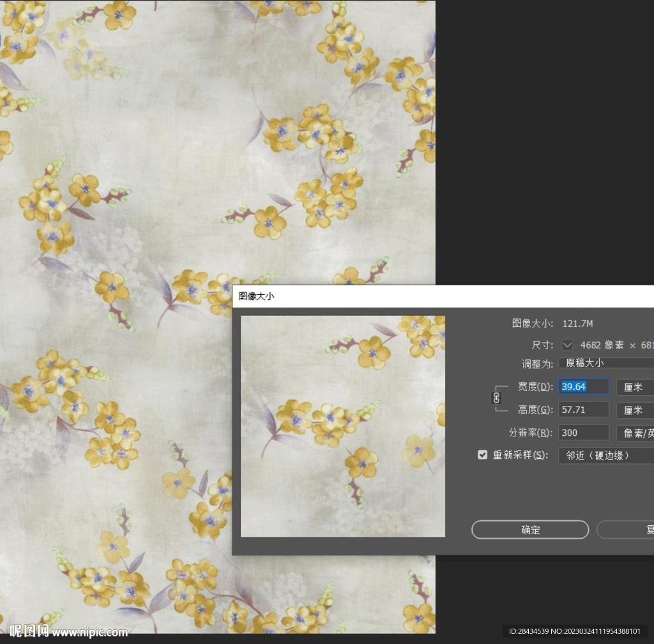The width and height of the screenshot is (654, 644).
Task: Click the 昵图网 logo watermark
Action: tap(29, 631)
